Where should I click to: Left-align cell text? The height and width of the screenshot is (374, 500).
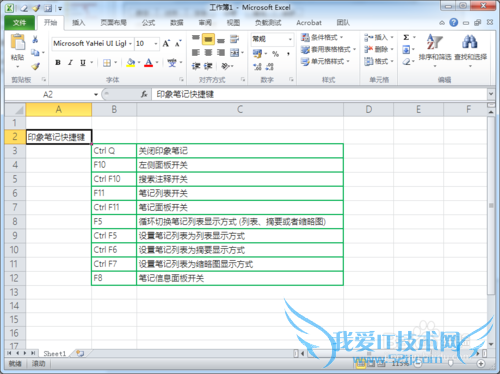click(x=196, y=53)
